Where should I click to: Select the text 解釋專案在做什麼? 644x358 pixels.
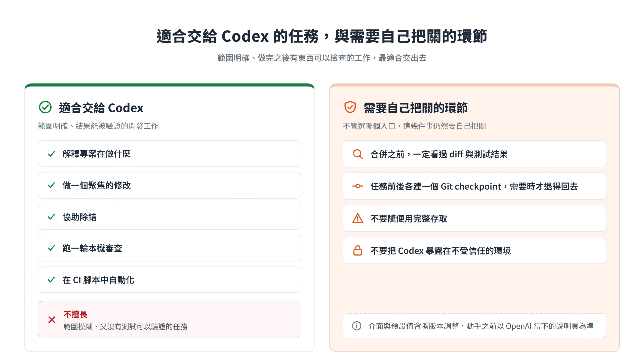pos(97,154)
